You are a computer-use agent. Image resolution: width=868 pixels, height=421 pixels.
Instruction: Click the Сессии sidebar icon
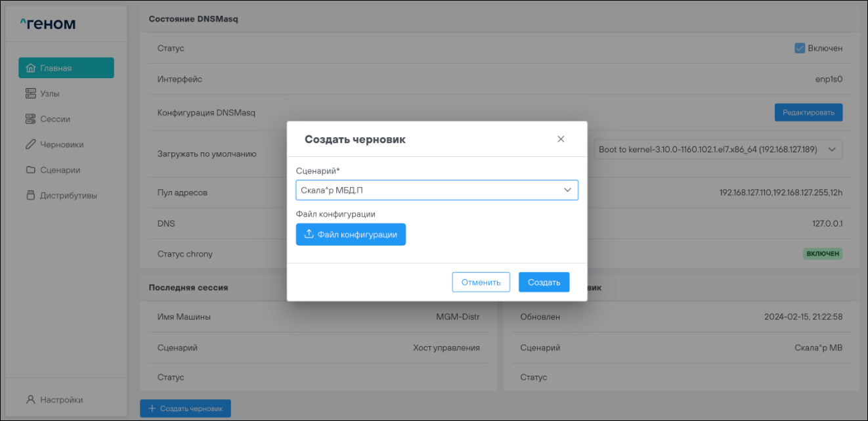tap(30, 120)
